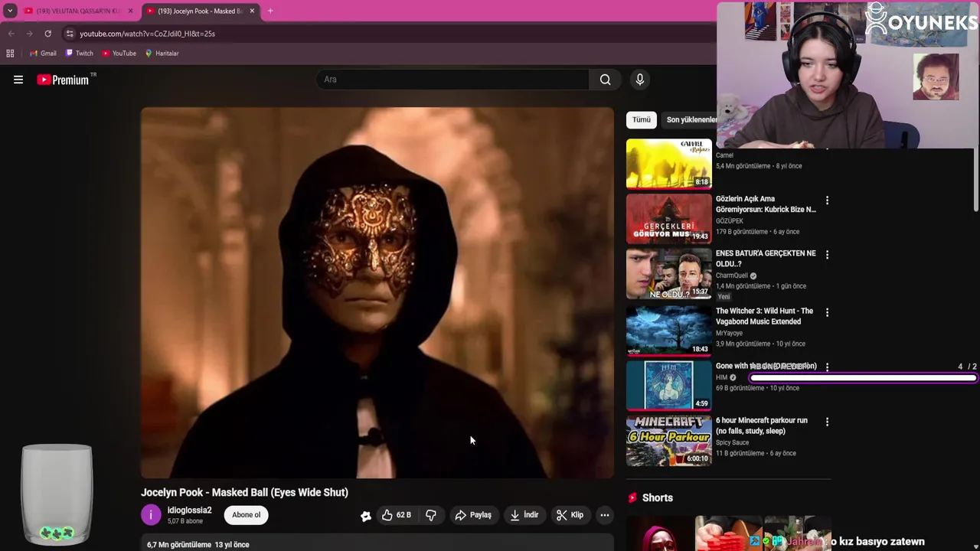Viewport: 980px width, 551px height.
Task: Focus the Ara search field
Action: (x=452, y=80)
